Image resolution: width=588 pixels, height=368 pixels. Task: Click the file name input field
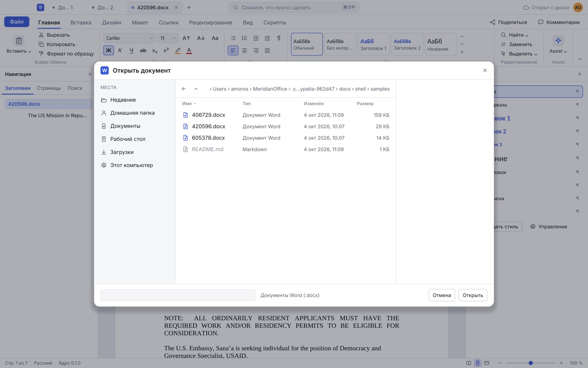pyautogui.click(x=178, y=295)
